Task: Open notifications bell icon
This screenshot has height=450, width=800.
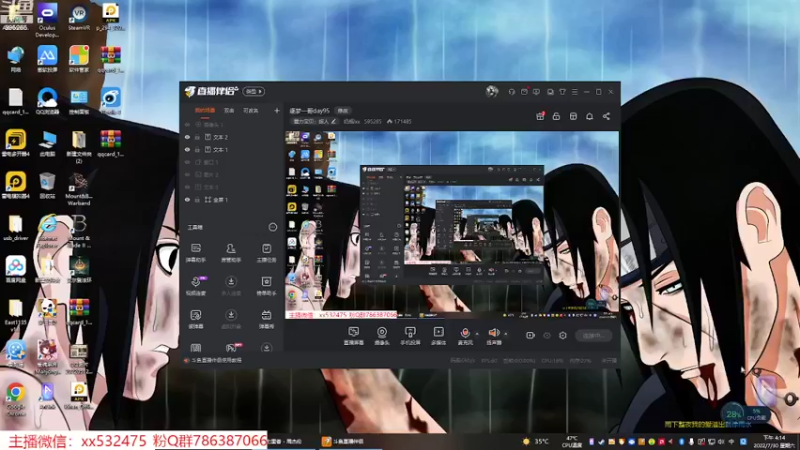Action: [x=589, y=116]
